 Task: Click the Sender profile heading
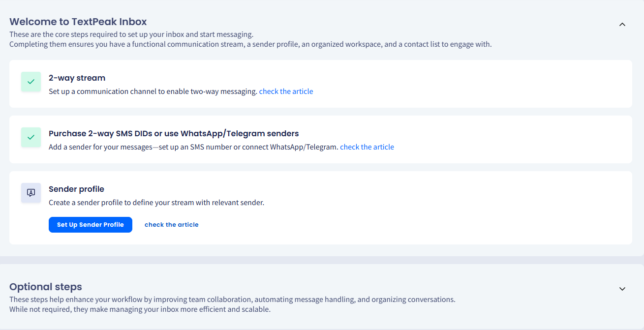point(76,189)
